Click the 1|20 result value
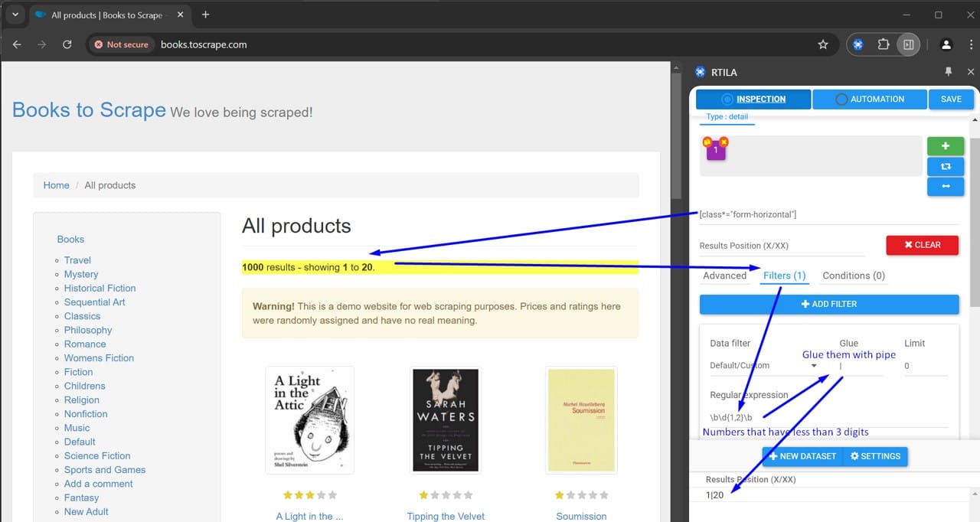 click(714, 495)
